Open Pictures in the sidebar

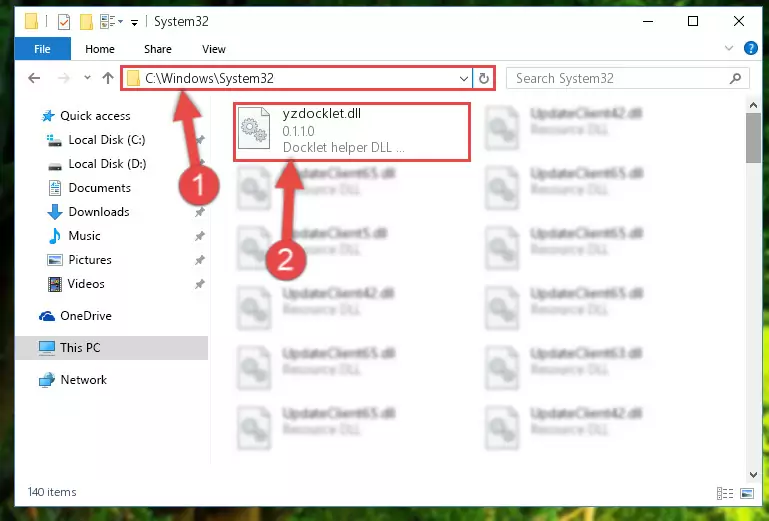pos(90,260)
